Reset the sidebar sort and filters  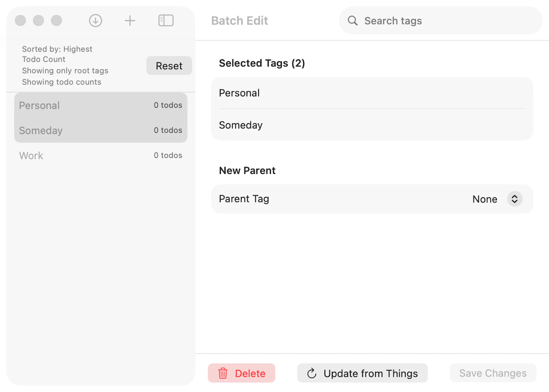click(x=169, y=66)
